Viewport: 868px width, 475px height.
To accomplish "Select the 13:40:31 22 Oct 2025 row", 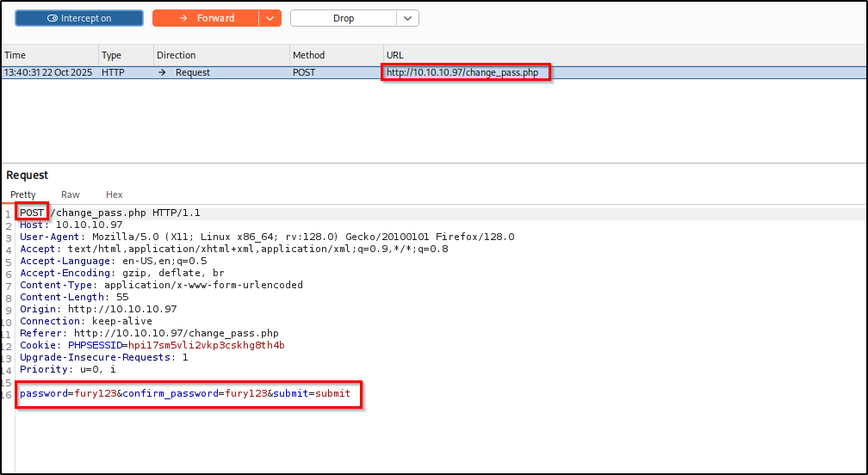I will coord(434,72).
